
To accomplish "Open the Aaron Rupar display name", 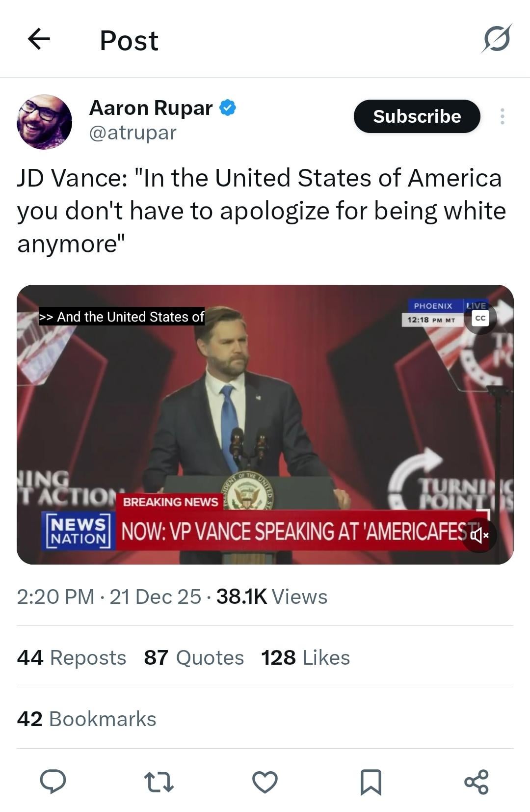I will [151, 108].
